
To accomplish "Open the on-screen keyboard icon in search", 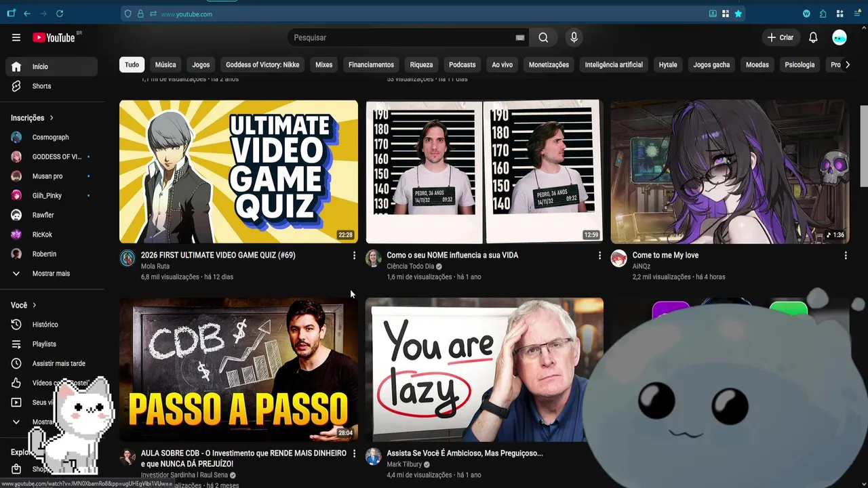I will [x=520, y=38].
